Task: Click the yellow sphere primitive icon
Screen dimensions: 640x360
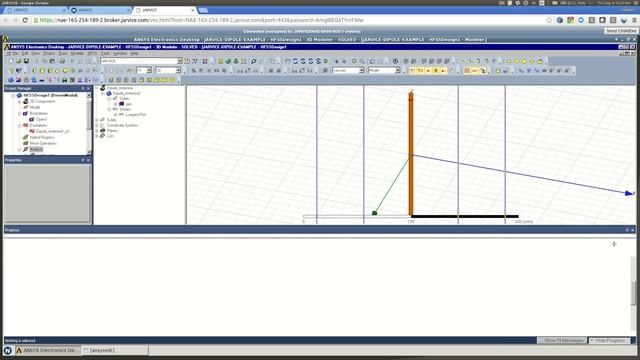Action: (x=65, y=71)
